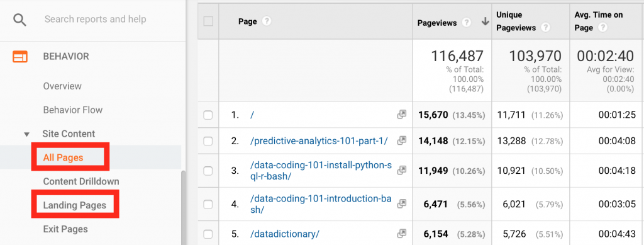Expand the Behavior menu section
644x245 pixels.
(x=65, y=56)
